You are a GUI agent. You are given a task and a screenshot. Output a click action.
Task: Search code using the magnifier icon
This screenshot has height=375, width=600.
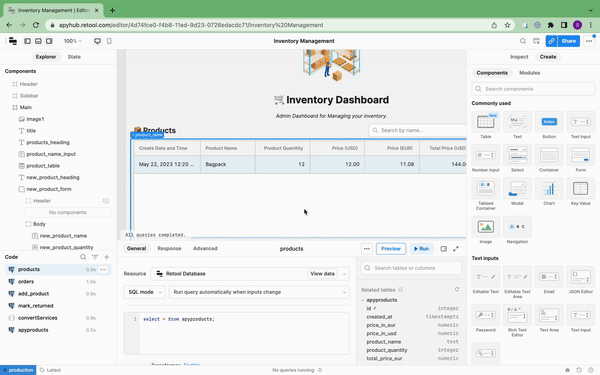(83, 257)
